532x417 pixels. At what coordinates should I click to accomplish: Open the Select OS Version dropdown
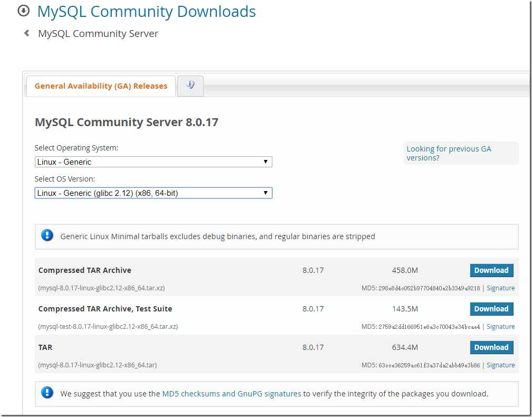pos(154,193)
